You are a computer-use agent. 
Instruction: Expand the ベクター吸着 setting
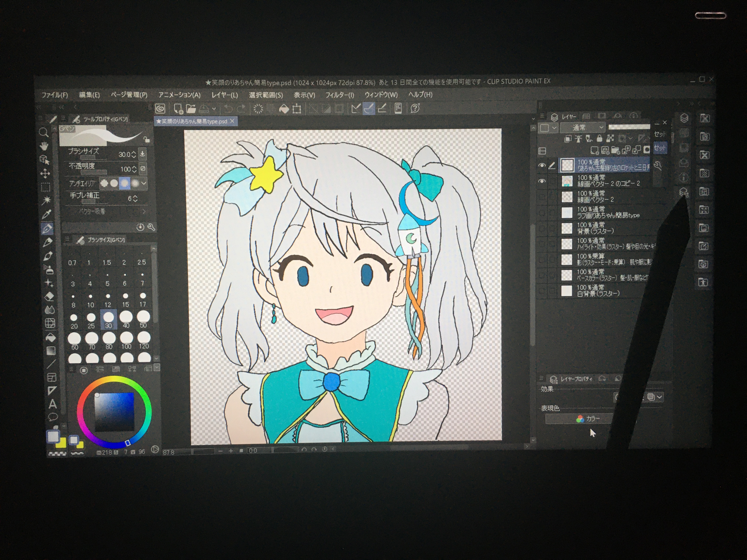pos(144,211)
